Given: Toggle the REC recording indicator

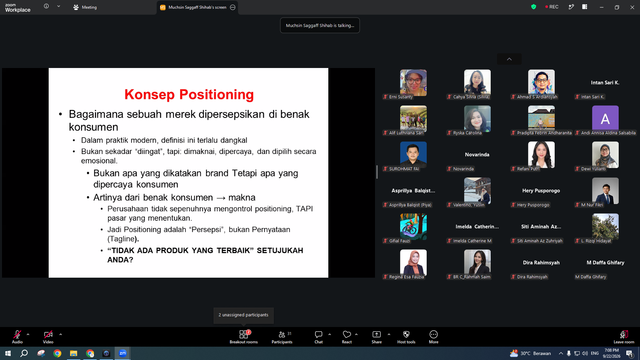Looking at the screenshot, I should point(552,7).
